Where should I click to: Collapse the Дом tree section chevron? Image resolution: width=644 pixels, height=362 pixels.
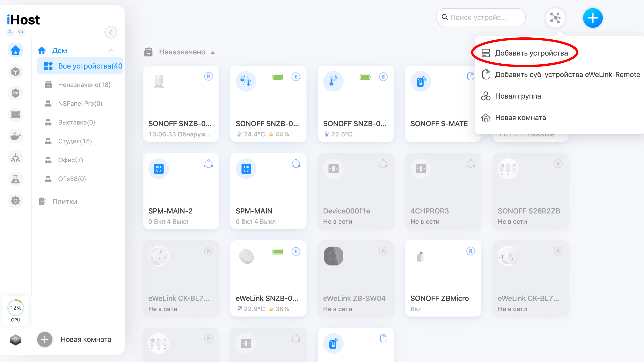click(x=111, y=50)
